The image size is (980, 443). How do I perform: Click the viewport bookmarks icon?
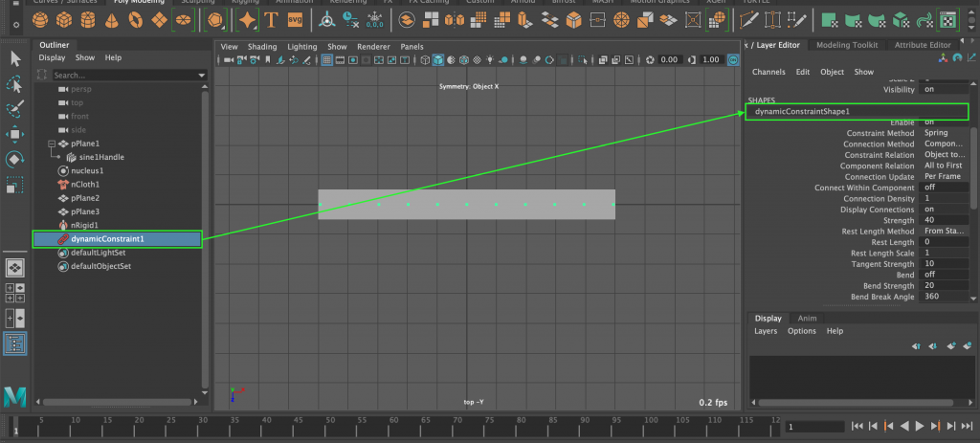coord(268,60)
